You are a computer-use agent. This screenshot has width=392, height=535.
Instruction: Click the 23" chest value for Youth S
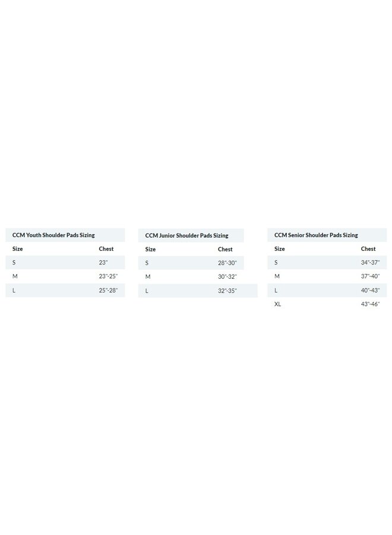click(103, 263)
